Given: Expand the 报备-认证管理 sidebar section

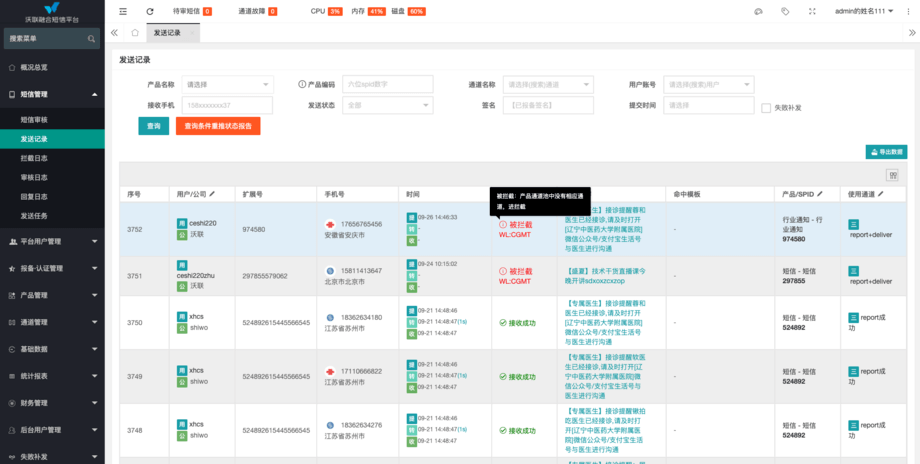Looking at the screenshot, I should pos(52,268).
